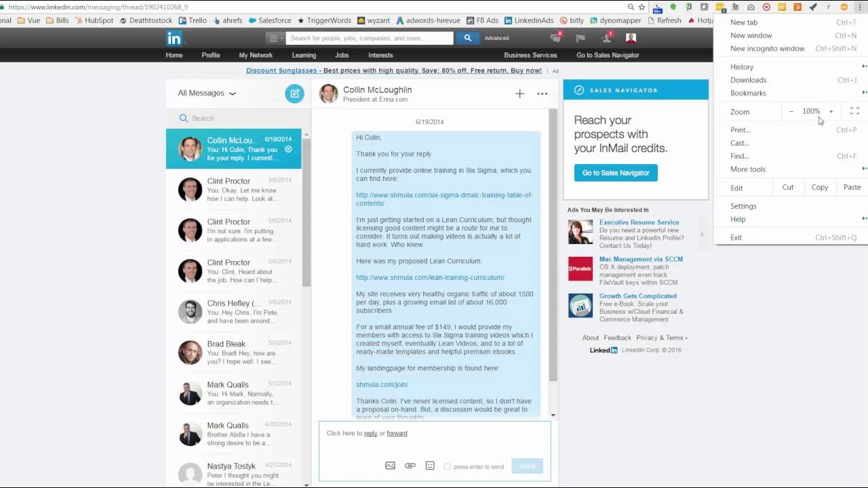
Task: Click the Go to Sales Navigator button
Action: [615, 173]
